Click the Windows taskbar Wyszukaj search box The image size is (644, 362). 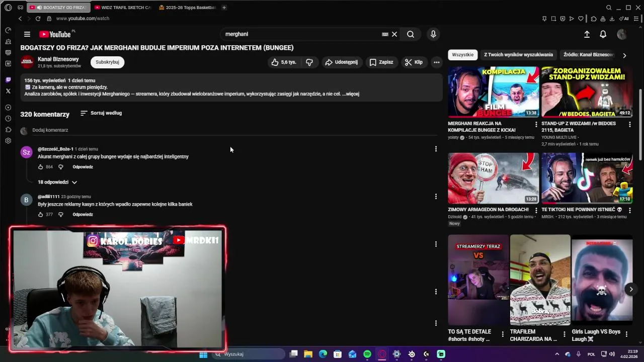(x=248, y=354)
